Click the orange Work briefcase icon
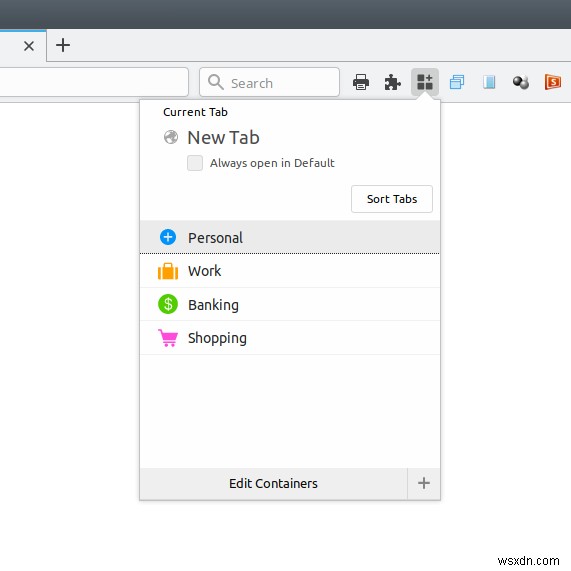571x571 pixels. [x=168, y=271]
